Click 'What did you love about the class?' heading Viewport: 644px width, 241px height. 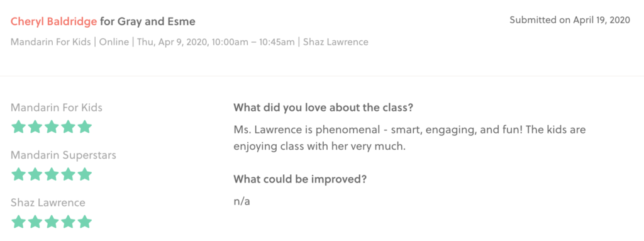pyautogui.click(x=323, y=108)
